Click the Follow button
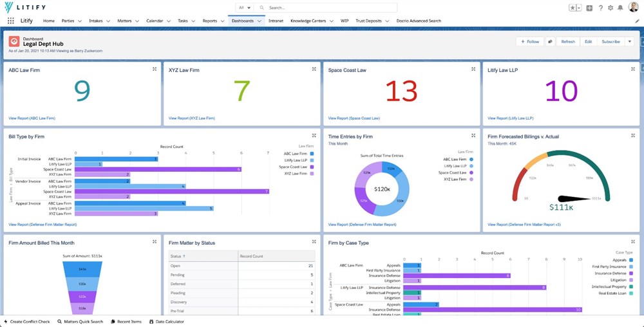Viewport: 644px width, 327px height. coord(530,41)
